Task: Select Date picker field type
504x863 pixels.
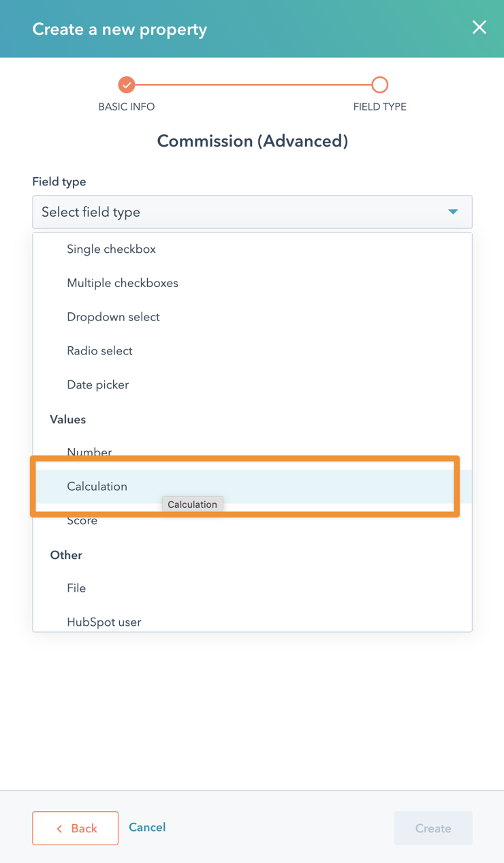Action: (97, 385)
